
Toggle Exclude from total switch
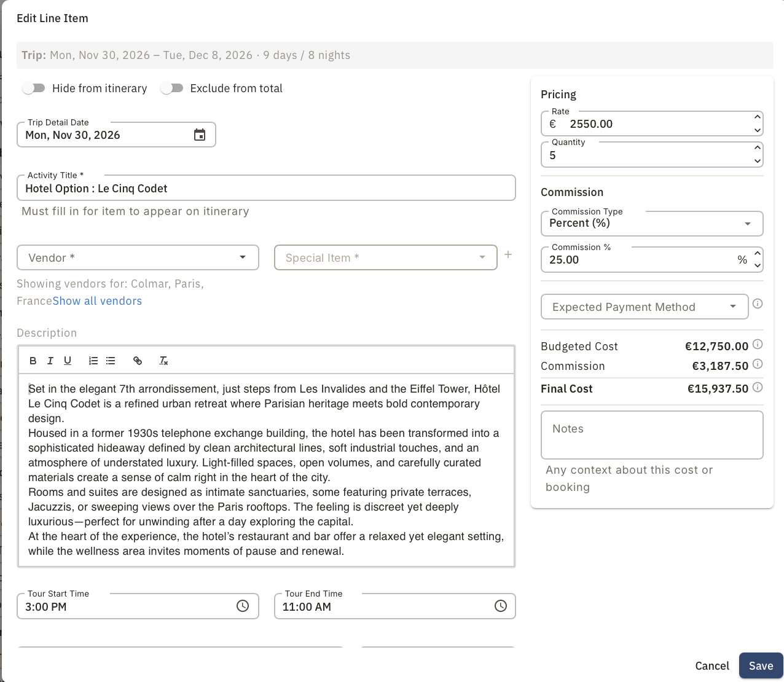coord(172,88)
